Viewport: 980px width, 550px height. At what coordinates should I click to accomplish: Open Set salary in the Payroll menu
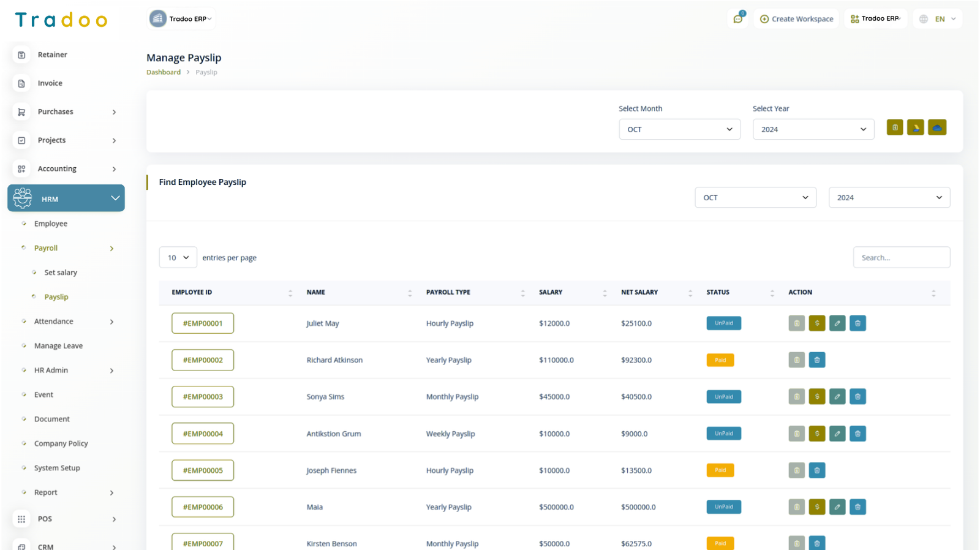[61, 273]
